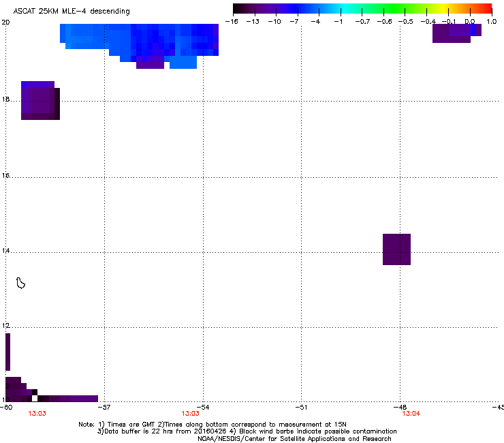This screenshot has height=443, width=504.
Task: Click the '-54' longitude axis label
Action: coord(203,408)
